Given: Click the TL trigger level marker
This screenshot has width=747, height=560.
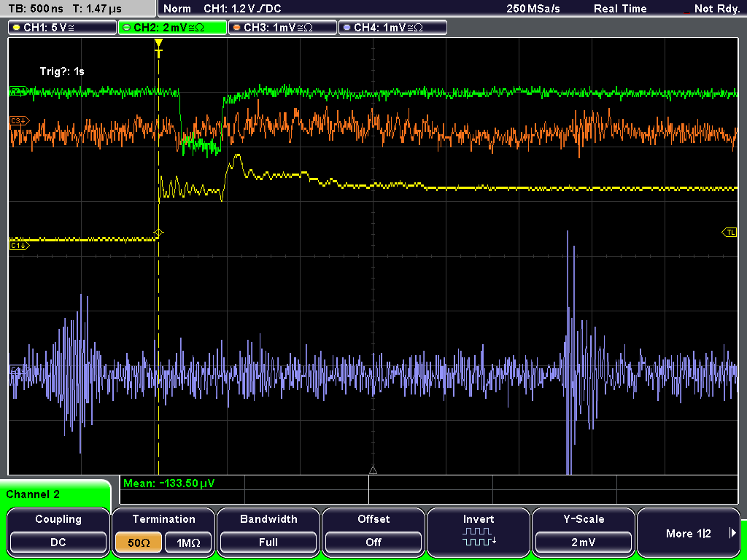Looking at the screenshot, I should tap(729, 233).
